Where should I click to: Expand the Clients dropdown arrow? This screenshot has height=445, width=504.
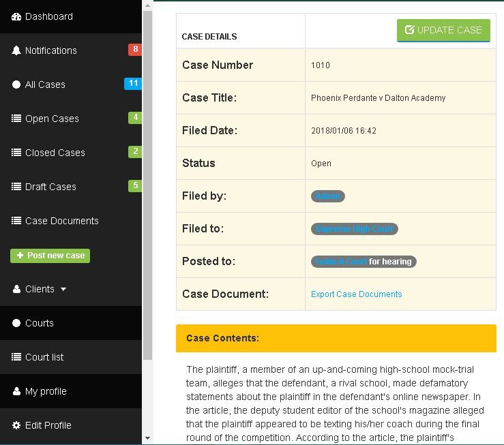tap(63, 289)
